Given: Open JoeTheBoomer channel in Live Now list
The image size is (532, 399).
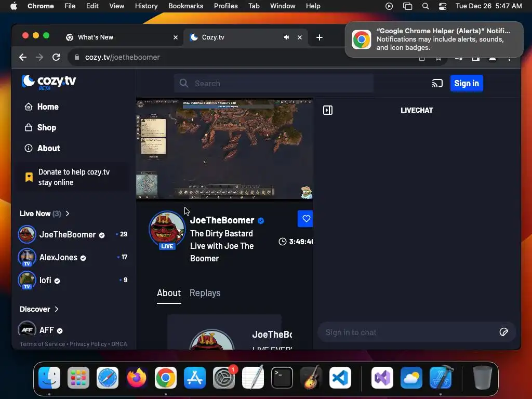Looking at the screenshot, I should 73,234.
